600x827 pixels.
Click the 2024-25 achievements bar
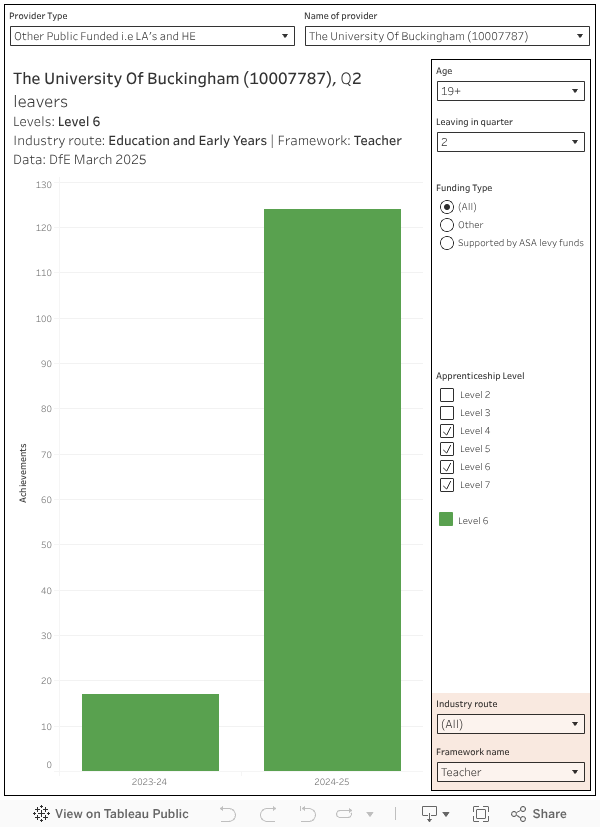pyautogui.click(x=332, y=490)
